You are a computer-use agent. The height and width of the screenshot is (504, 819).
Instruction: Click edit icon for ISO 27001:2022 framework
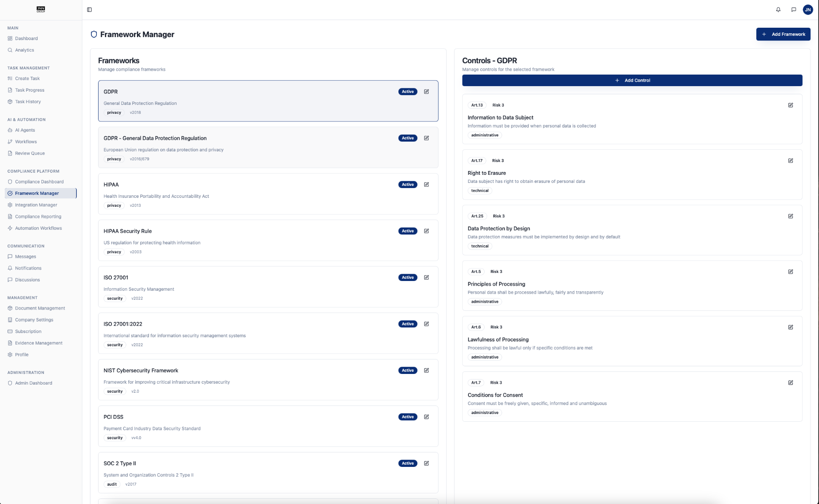click(426, 324)
